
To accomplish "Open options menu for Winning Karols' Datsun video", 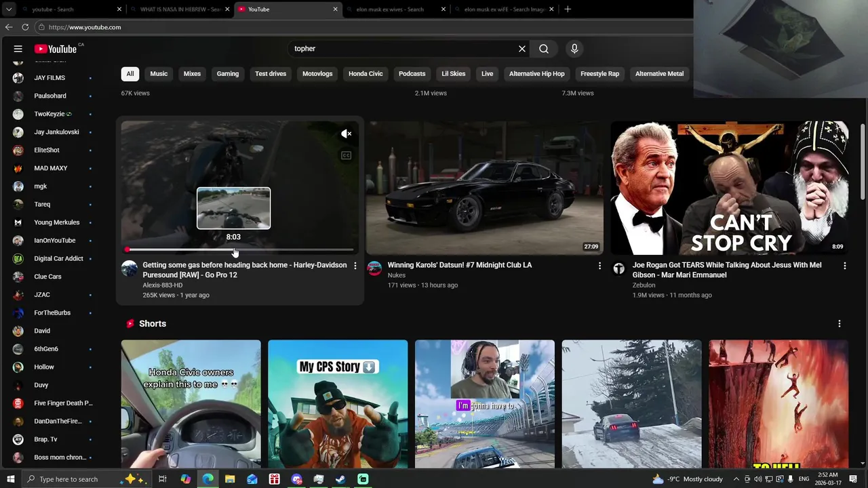I will (x=599, y=266).
